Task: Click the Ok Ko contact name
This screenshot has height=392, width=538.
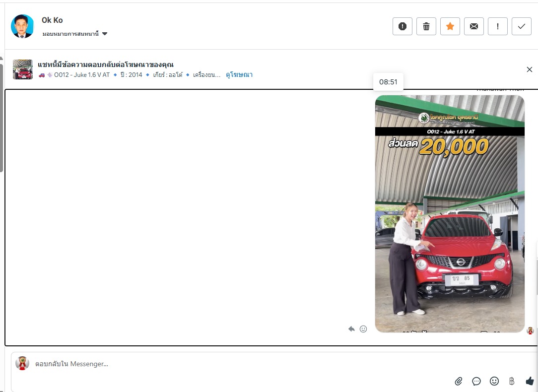Action: (x=52, y=20)
